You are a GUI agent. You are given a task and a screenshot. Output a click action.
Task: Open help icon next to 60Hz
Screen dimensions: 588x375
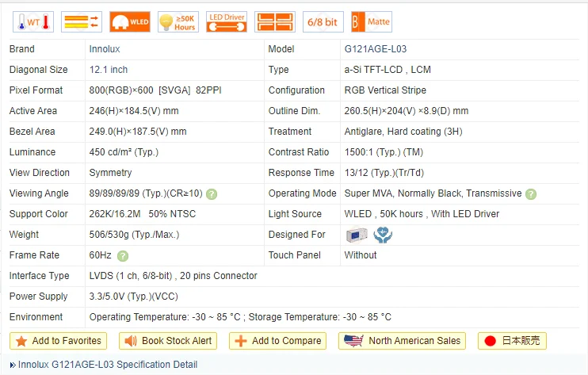click(123, 256)
